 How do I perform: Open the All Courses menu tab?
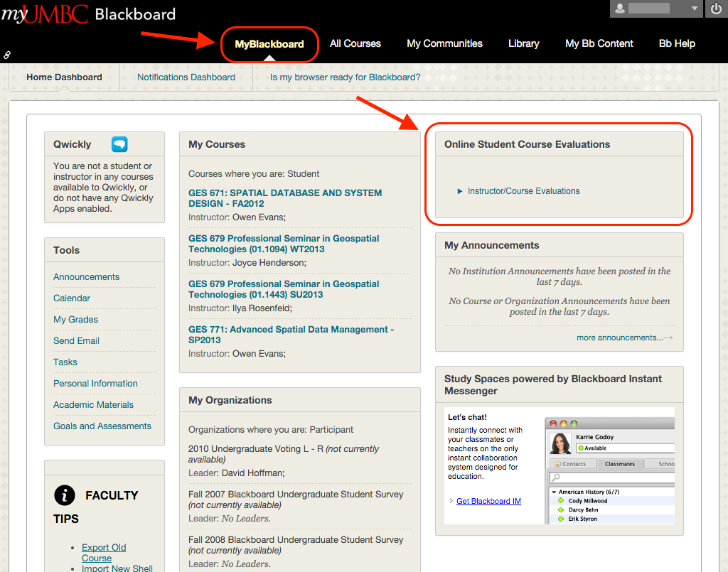point(355,43)
